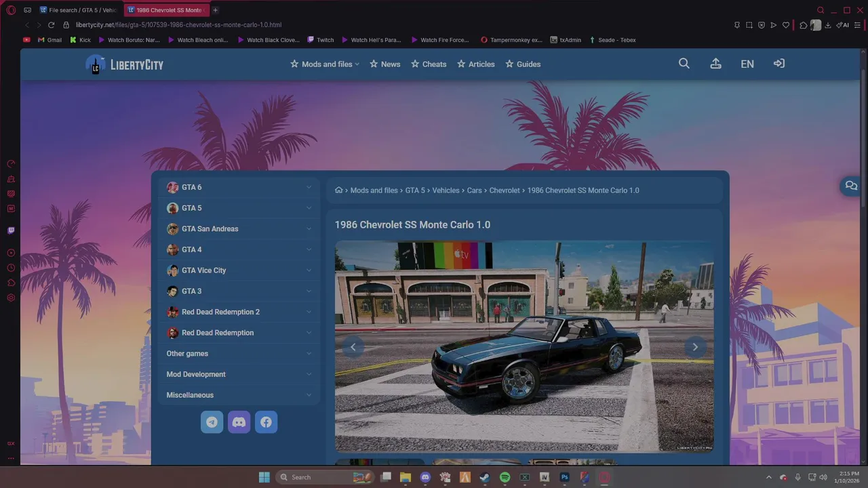868x488 pixels.
Task: Open the Articles menu item
Action: point(476,64)
